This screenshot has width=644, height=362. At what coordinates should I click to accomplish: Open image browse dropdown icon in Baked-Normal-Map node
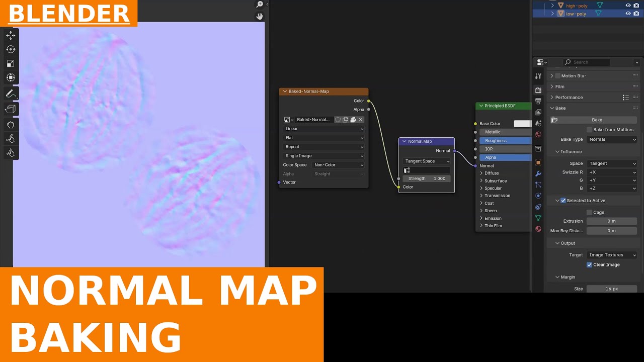pyautogui.click(x=289, y=120)
